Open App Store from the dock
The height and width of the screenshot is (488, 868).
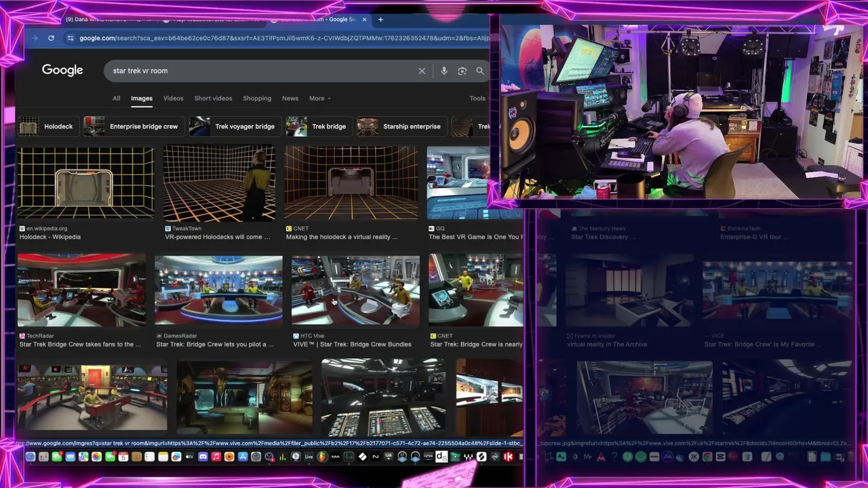[243, 457]
